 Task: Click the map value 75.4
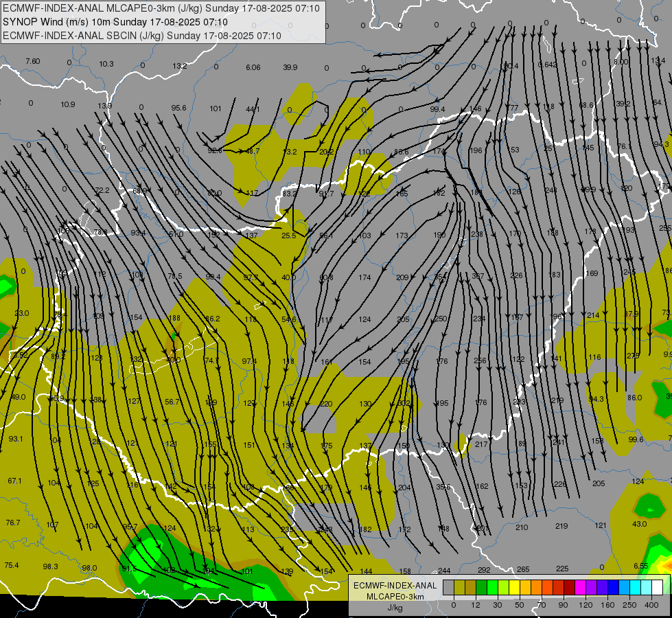12,565
